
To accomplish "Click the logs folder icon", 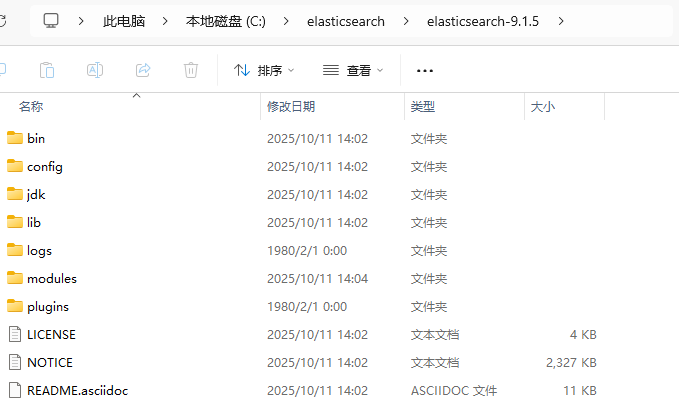I will [15, 250].
